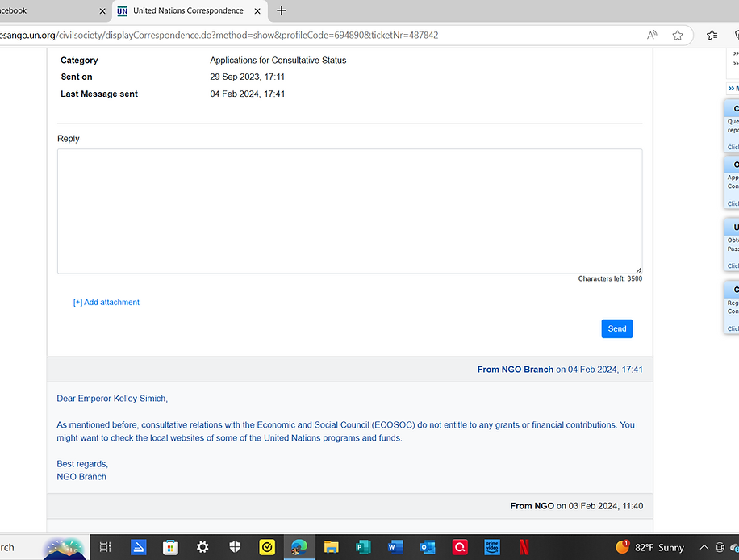
Task: Send the reply message
Action: point(617,328)
